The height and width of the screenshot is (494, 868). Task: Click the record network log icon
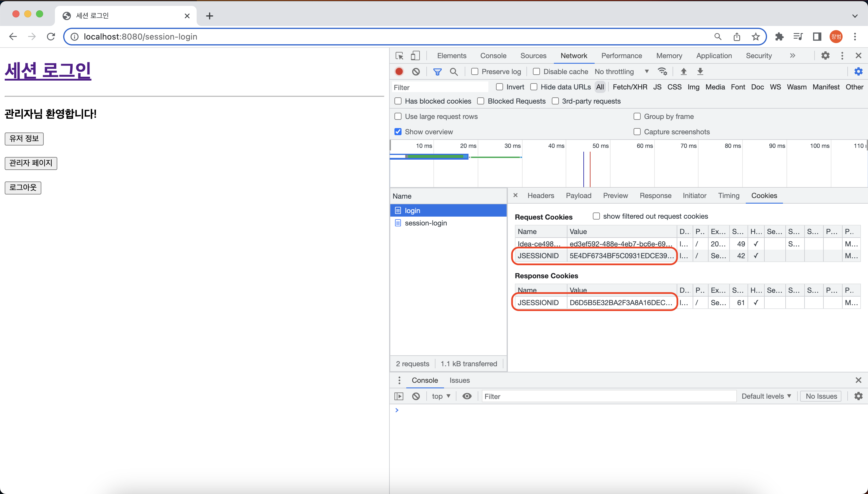(399, 72)
